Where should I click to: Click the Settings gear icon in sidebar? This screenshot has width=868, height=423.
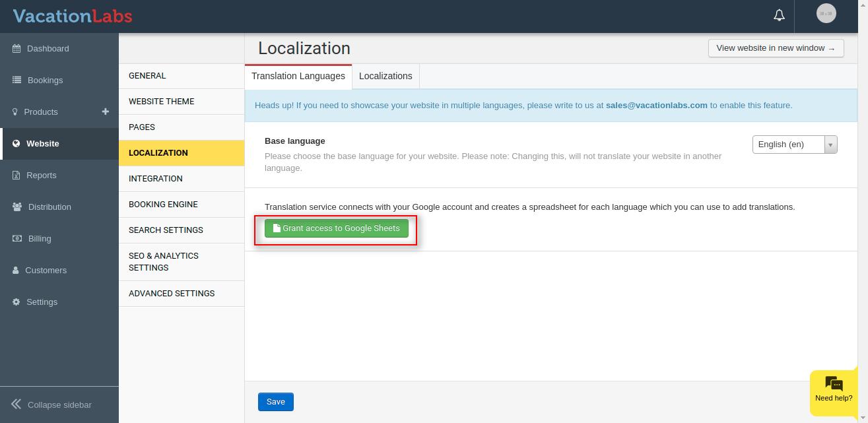pos(16,302)
